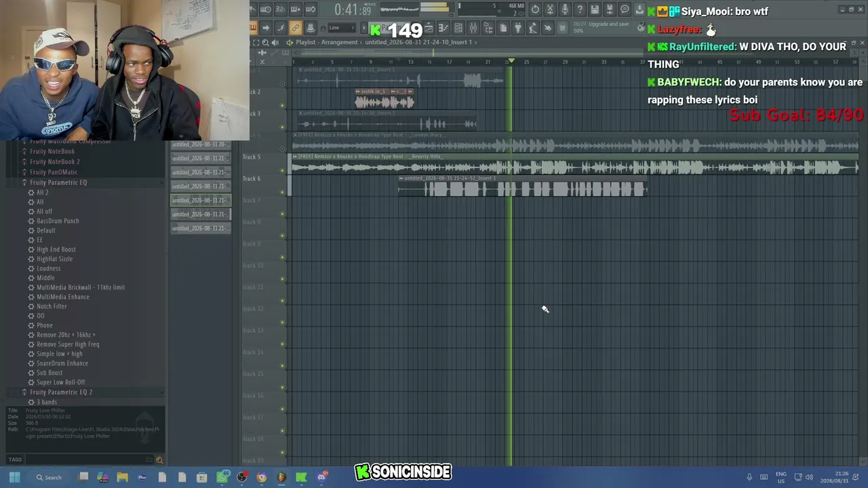Select the Notch Filter preset
Screen dimensions: 868x488
[52, 306]
